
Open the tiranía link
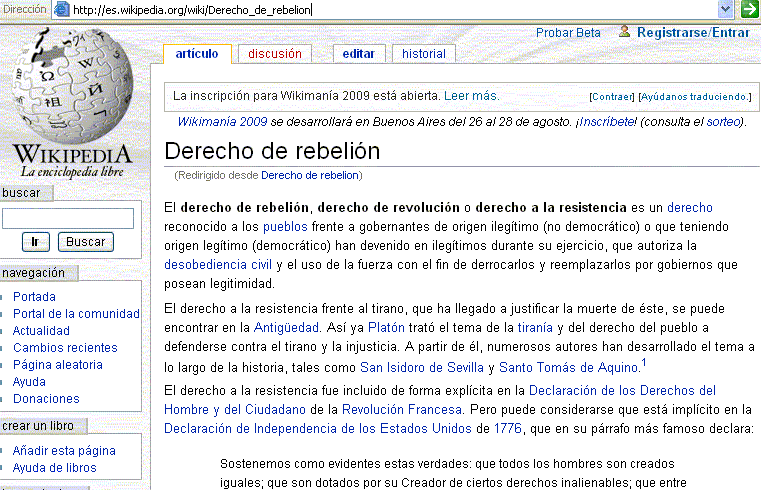point(535,327)
